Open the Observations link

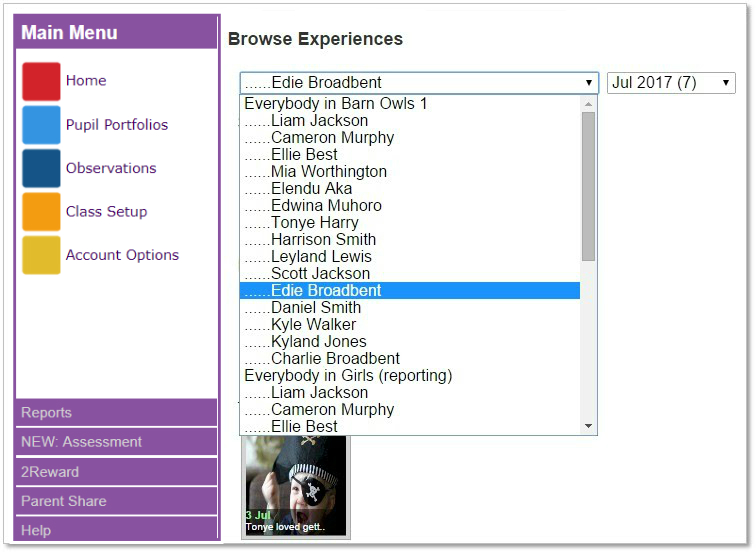(111, 168)
